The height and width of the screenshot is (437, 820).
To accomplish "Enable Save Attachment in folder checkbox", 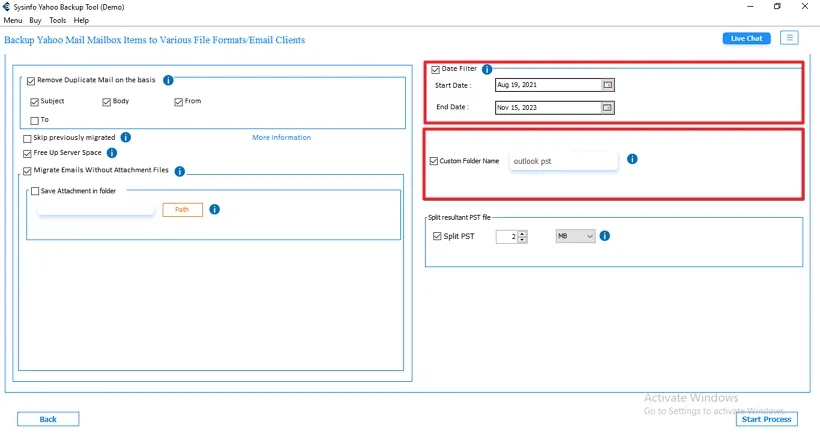I will pos(35,191).
